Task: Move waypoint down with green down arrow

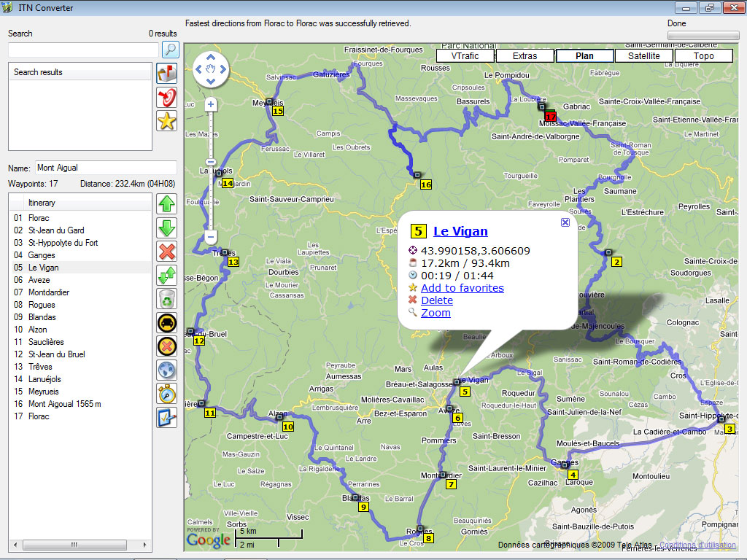Action: [x=167, y=227]
